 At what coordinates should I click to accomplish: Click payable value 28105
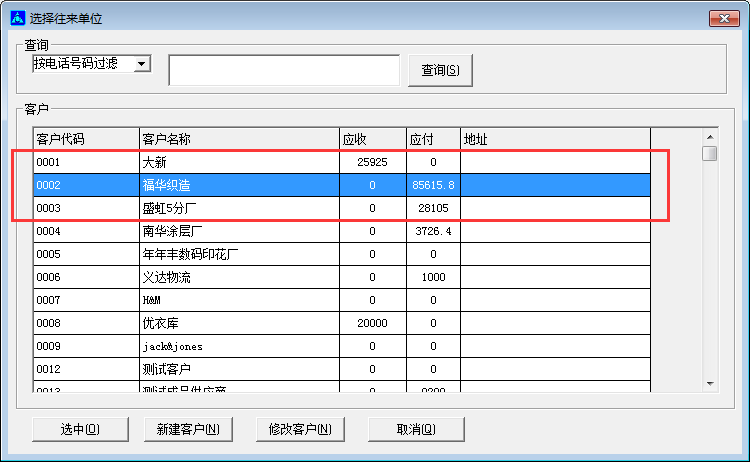433,208
